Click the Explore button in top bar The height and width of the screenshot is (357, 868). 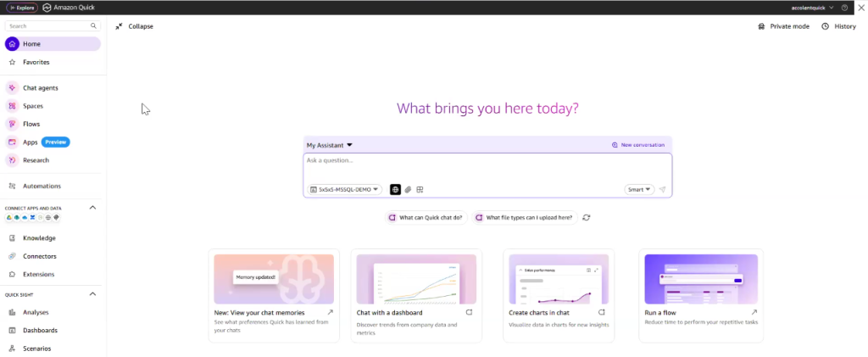click(x=22, y=8)
